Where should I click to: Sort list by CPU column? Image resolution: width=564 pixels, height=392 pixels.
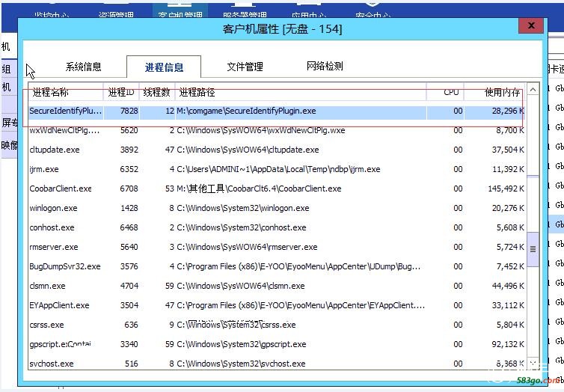point(450,92)
